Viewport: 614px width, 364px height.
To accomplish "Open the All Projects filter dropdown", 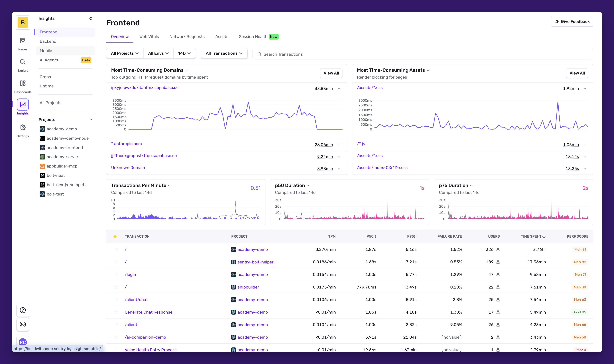I will pos(125,53).
